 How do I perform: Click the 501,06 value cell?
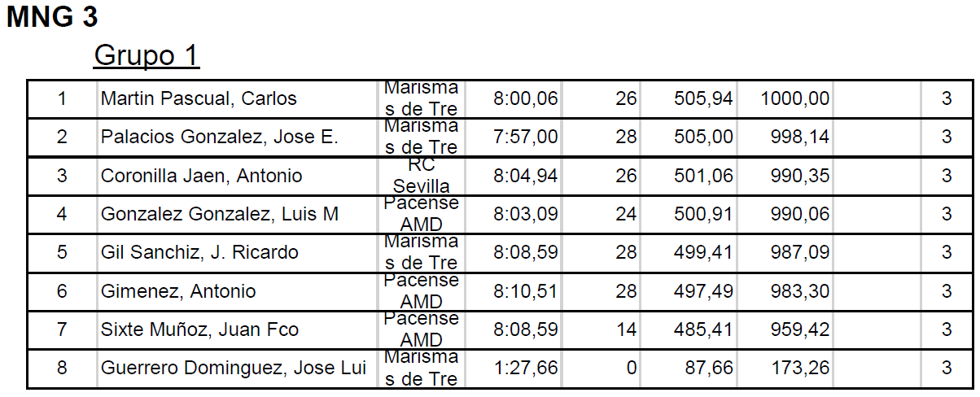703,176
